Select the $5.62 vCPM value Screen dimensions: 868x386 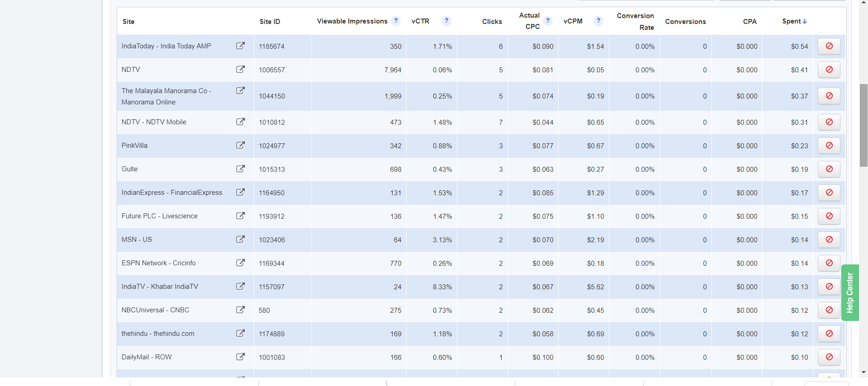[x=595, y=287]
